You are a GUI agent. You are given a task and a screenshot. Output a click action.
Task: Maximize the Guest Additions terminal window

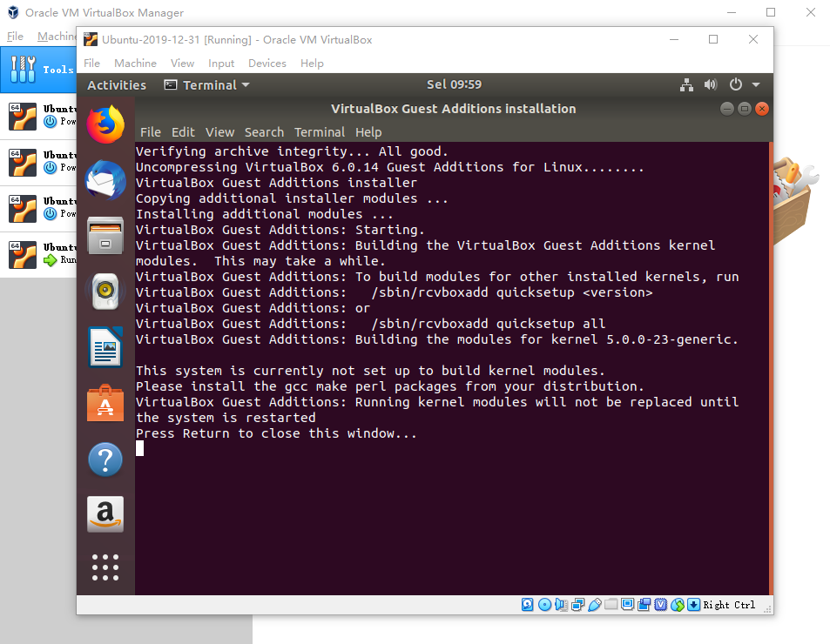(745, 109)
